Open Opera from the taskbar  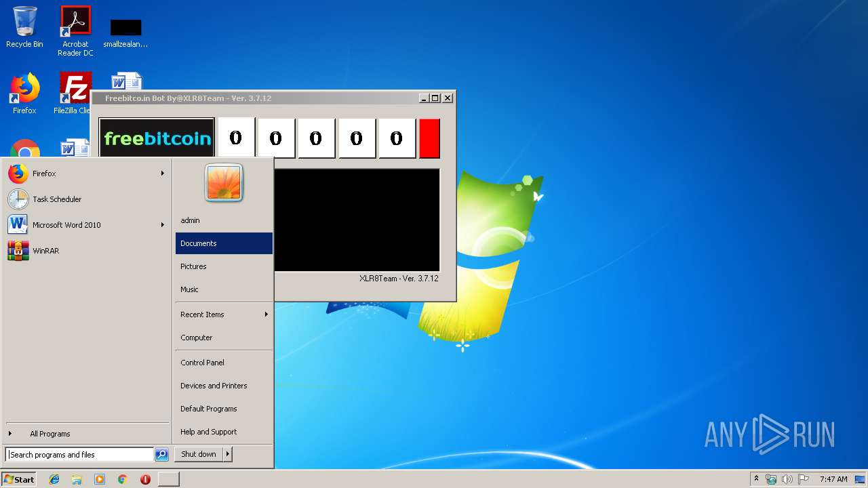pos(145,479)
